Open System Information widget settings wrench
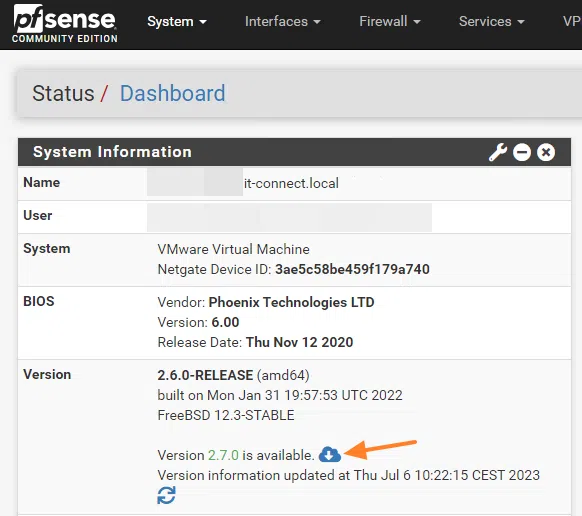The image size is (582, 516). click(x=497, y=152)
